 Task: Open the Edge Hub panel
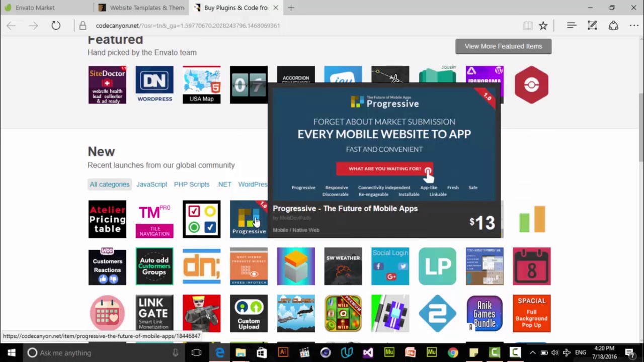coord(572,26)
